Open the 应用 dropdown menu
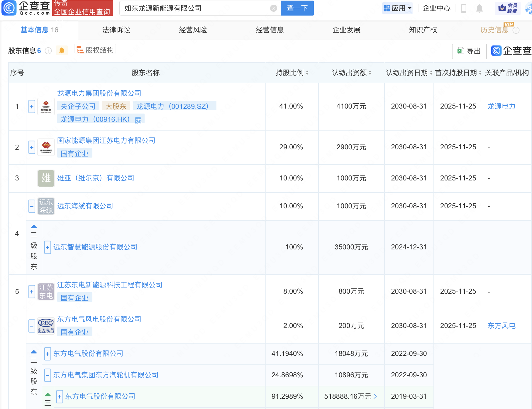The width and height of the screenshot is (532, 409). (397, 8)
